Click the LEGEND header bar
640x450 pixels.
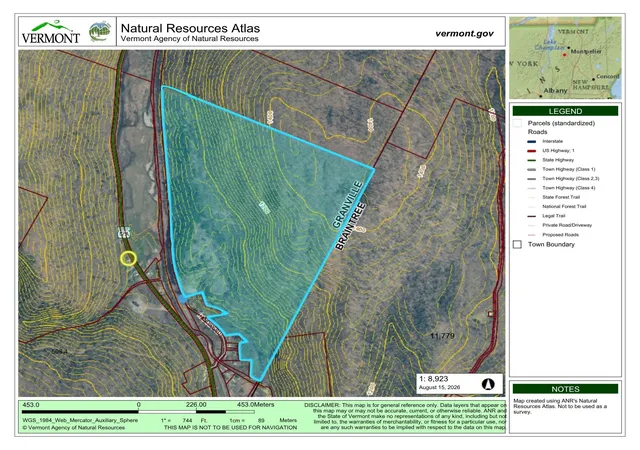click(565, 111)
